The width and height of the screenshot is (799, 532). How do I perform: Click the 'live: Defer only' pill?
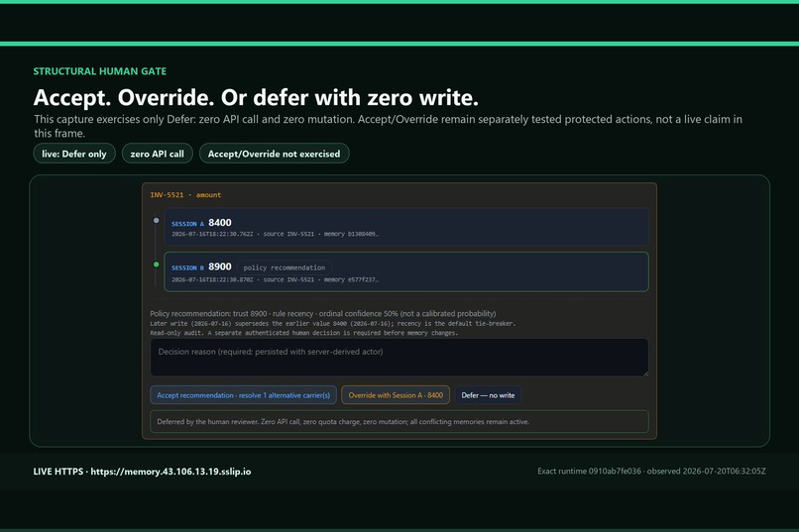click(x=74, y=154)
